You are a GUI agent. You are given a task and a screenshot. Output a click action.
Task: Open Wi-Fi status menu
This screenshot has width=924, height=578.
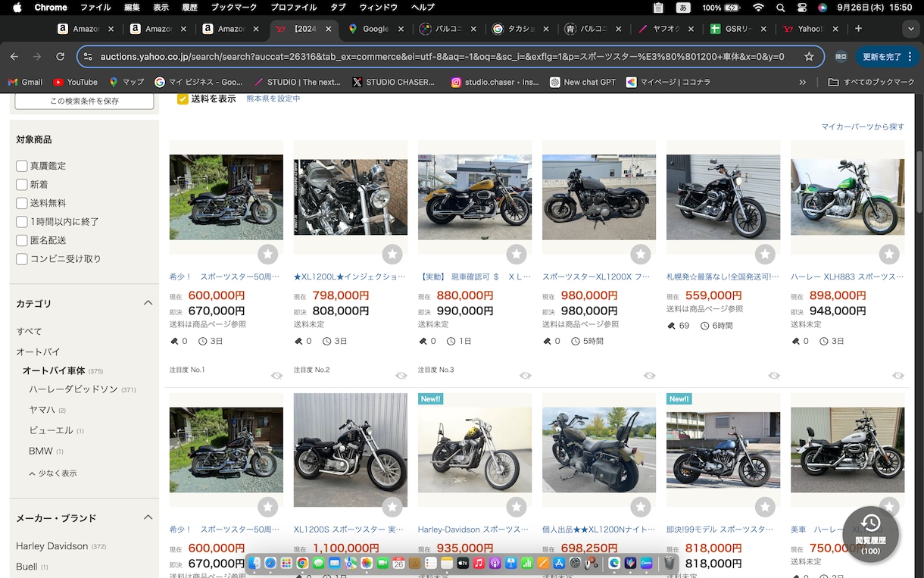pyautogui.click(x=758, y=8)
